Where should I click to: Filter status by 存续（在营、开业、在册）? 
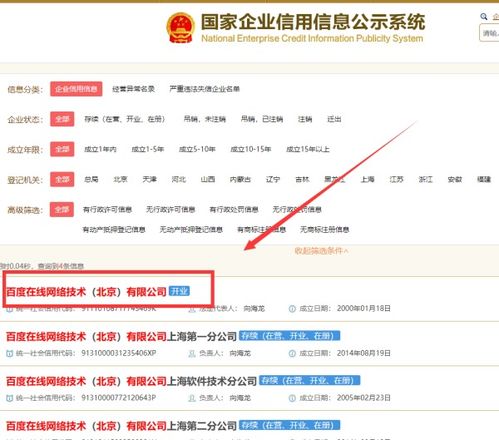125,119
